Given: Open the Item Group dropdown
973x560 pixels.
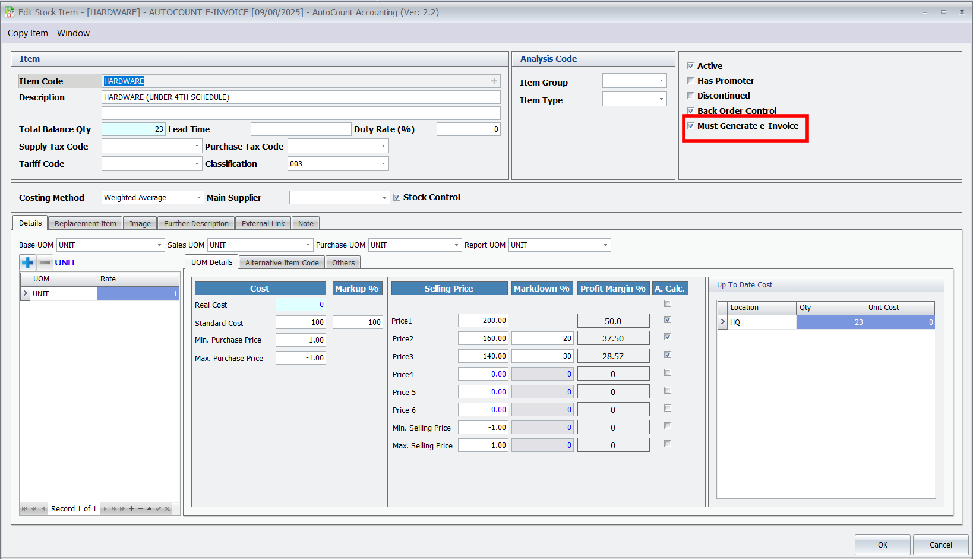Looking at the screenshot, I should 661,81.
